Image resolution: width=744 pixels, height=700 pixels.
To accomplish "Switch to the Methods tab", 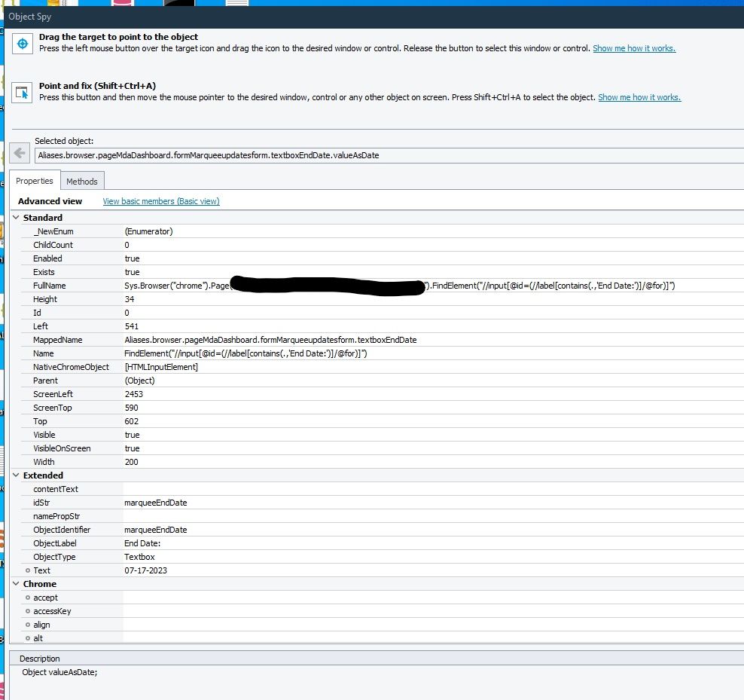I will coord(82,182).
